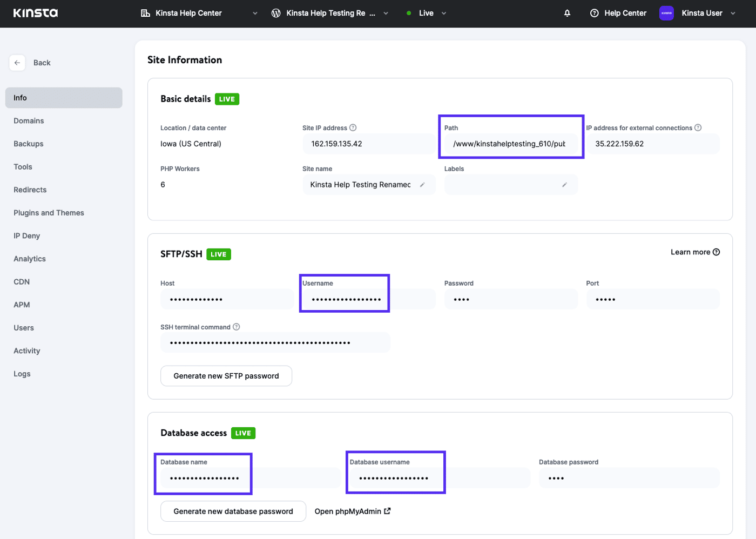
Task: Open the notifications bell
Action: [x=567, y=13]
